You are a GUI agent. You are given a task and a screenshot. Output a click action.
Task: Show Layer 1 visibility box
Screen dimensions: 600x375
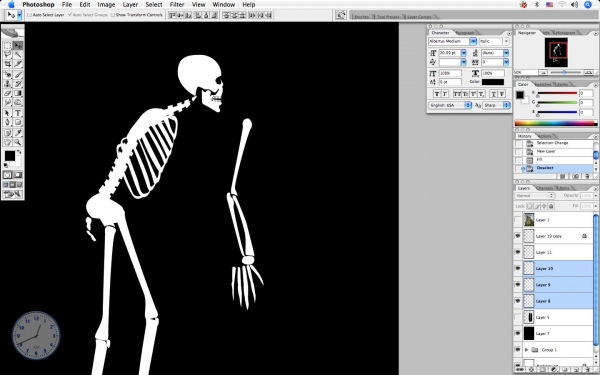[x=517, y=220]
